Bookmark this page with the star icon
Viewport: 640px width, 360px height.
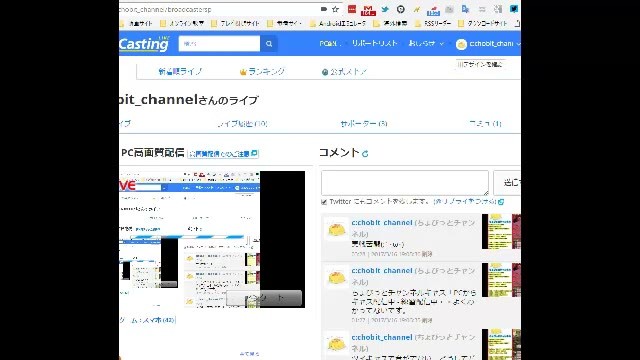335,9
